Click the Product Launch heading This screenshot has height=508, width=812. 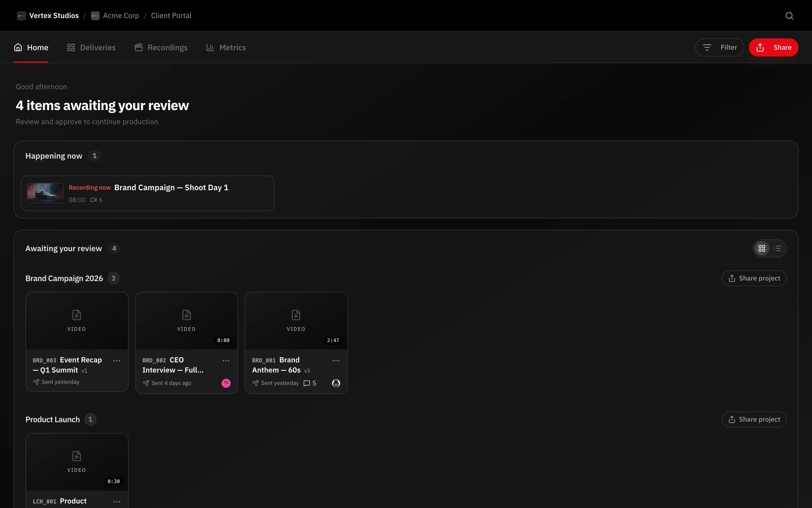coord(53,420)
